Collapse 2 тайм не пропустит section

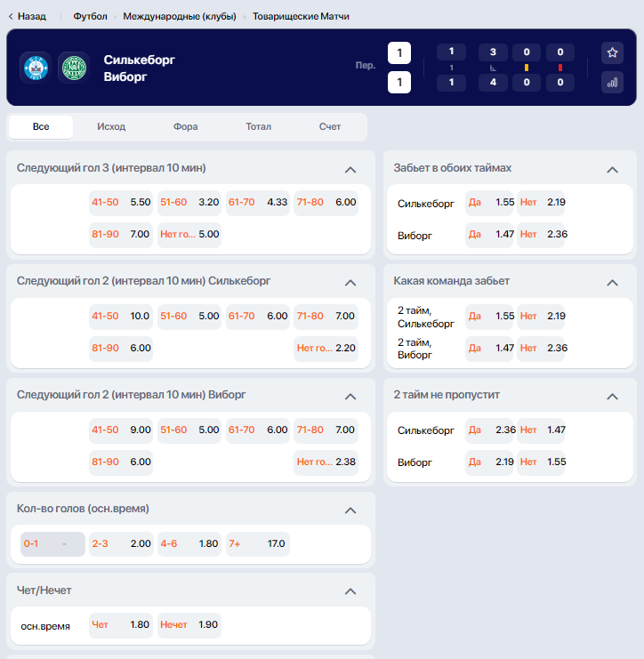(613, 397)
